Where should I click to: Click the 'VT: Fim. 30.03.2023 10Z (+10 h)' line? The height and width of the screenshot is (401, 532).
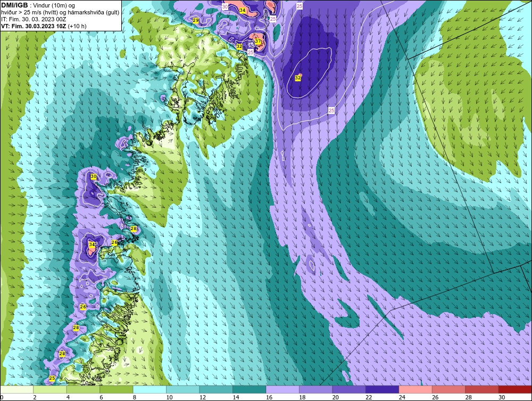coord(44,26)
